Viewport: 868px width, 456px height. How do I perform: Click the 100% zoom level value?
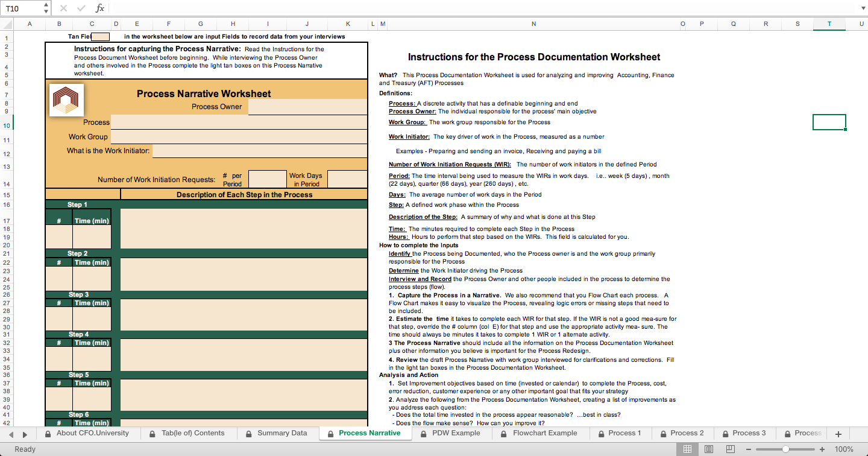844,449
